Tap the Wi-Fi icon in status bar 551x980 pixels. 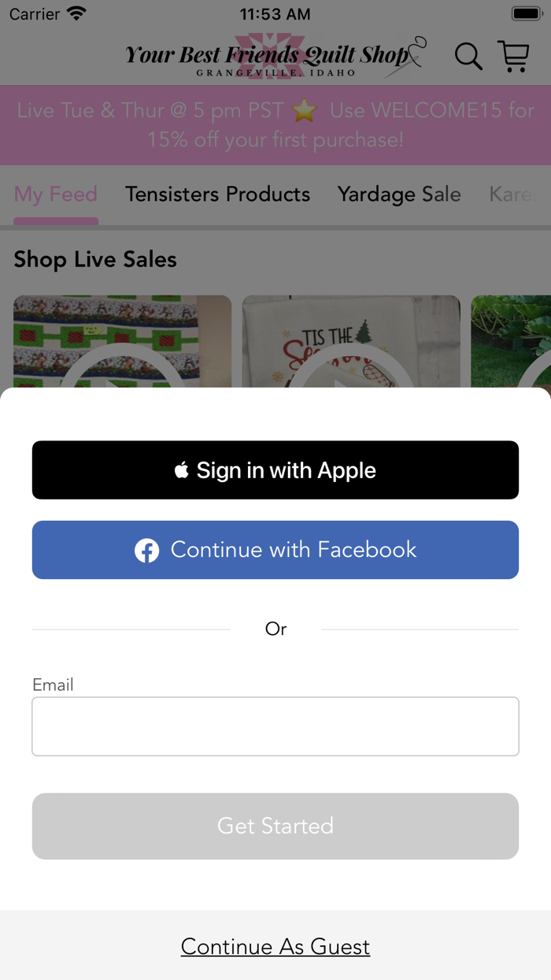point(76,13)
